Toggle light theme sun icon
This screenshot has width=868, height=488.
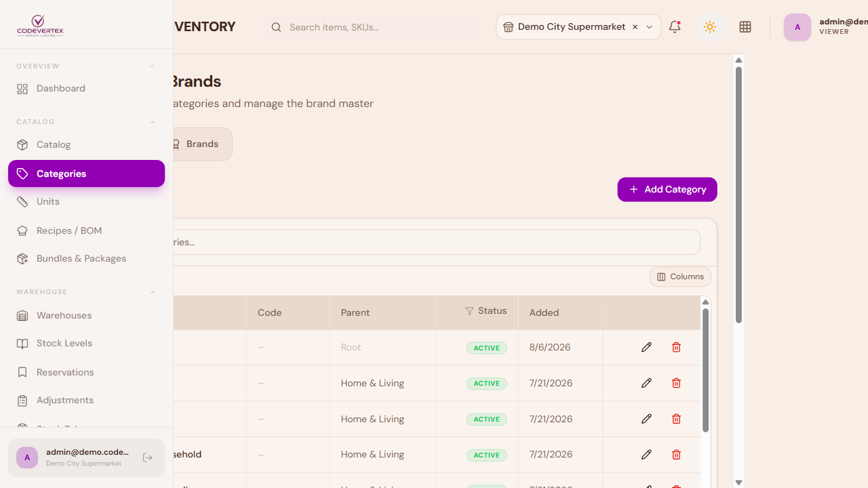coord(710,27)
